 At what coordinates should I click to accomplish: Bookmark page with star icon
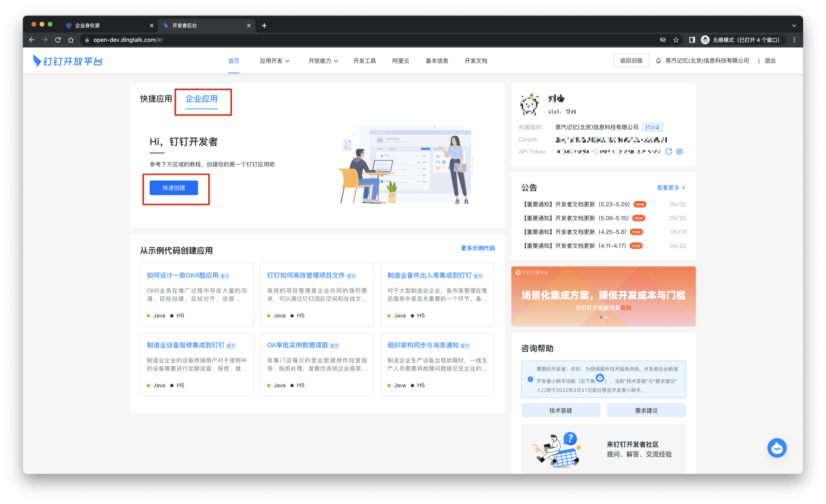coord(676,40)
